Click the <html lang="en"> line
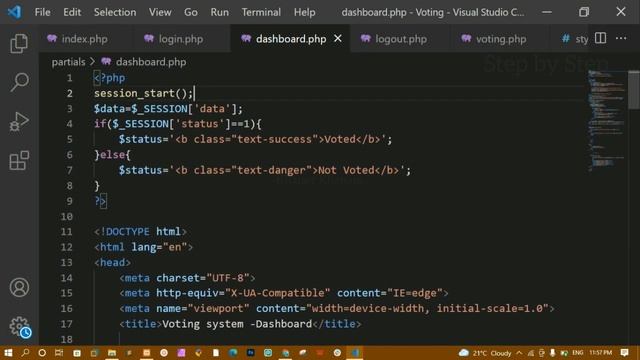This screenshot has height=360, width=640. click(x=143, y=247)
